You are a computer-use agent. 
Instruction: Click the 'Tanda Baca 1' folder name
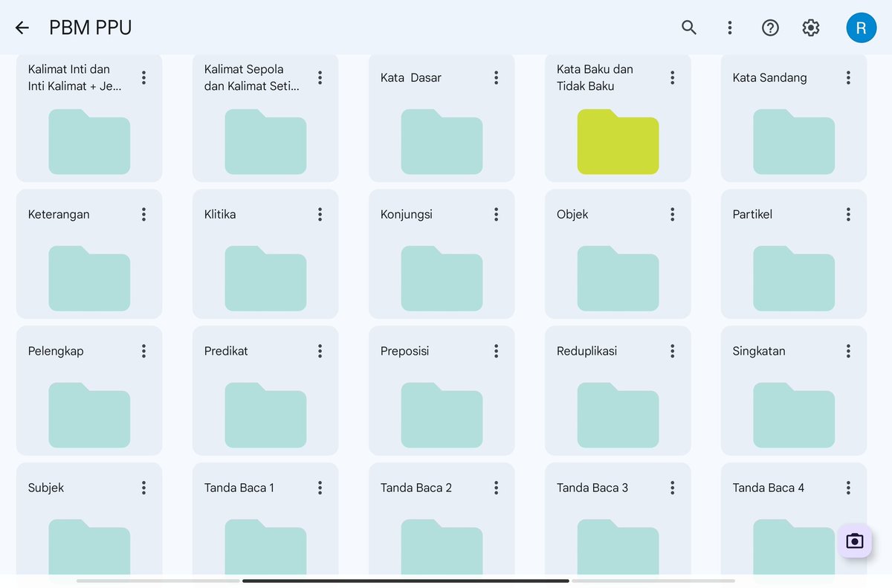239,488
